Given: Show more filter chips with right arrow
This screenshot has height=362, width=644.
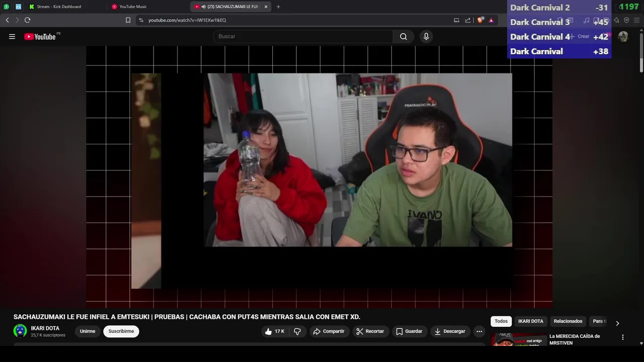Looking at the screenshot, I should (617, 323).
